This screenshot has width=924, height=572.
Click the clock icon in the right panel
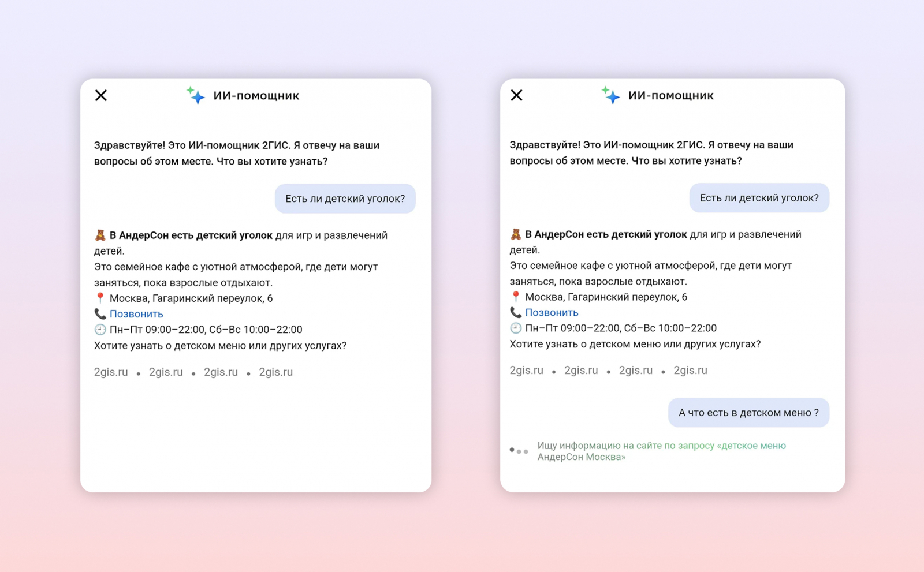click(516, 328)
